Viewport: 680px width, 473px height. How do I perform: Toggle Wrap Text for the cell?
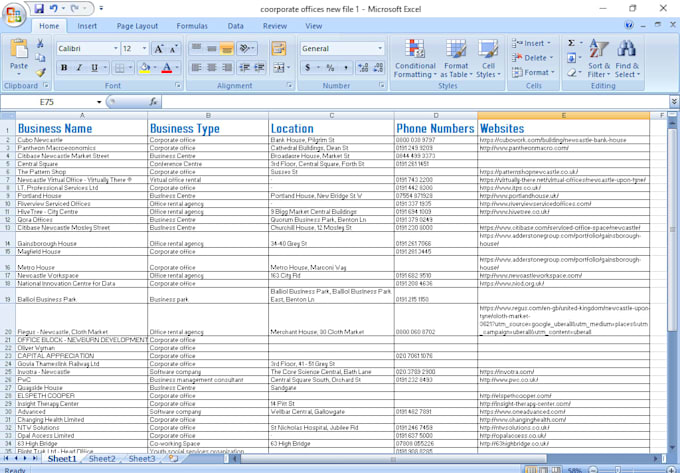pyautogui.click(x=279, y=49)
